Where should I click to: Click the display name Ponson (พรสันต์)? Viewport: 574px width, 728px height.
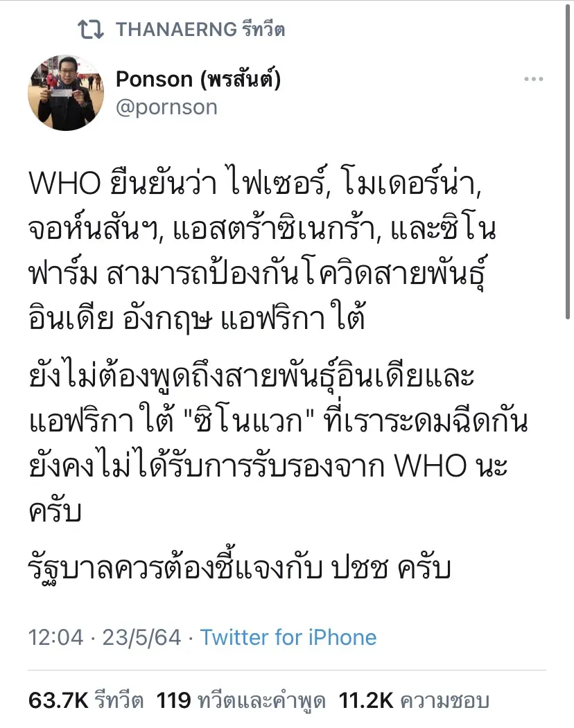[198, 80]
